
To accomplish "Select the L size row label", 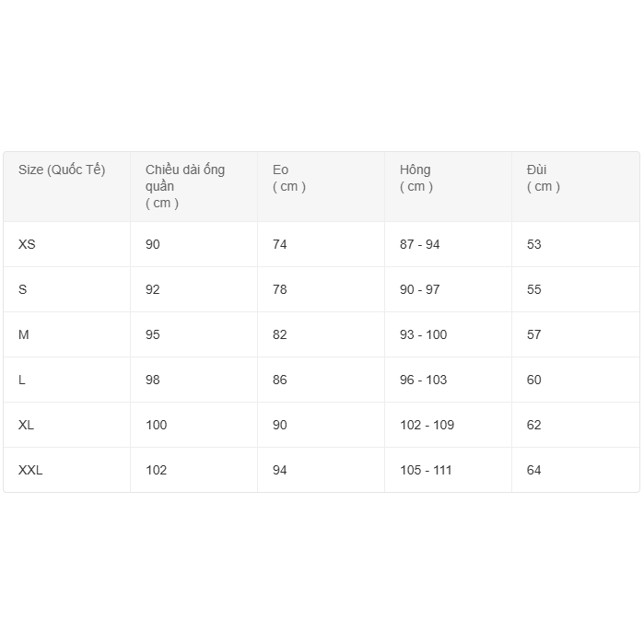I will click(x=23, y=381).
